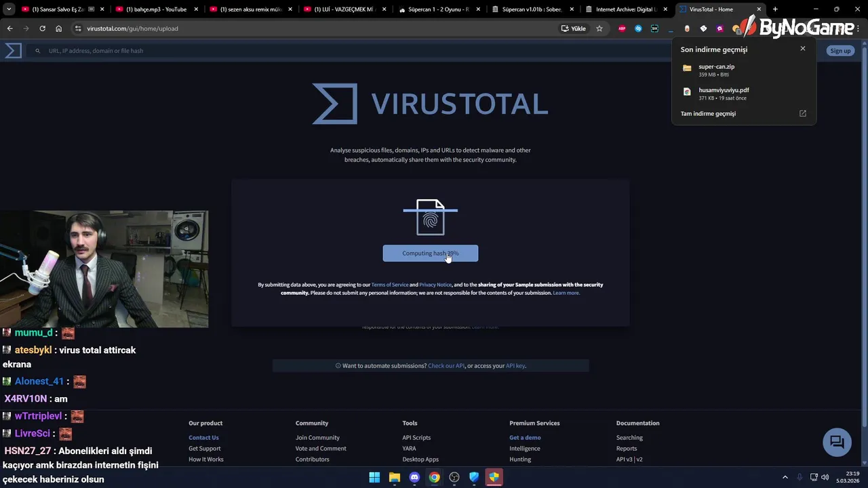Open Contact Us footer link
The image size is (868, 488).
(x=203, y=438)
